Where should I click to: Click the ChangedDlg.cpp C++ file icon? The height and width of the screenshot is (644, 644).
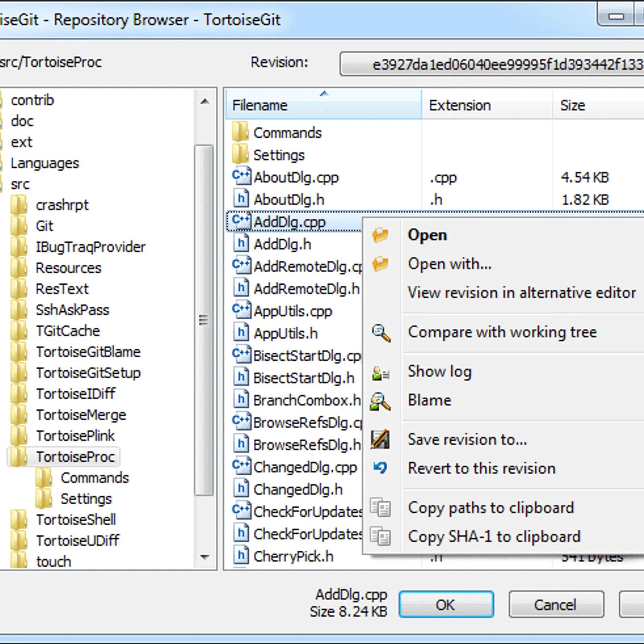coord(242,466)
